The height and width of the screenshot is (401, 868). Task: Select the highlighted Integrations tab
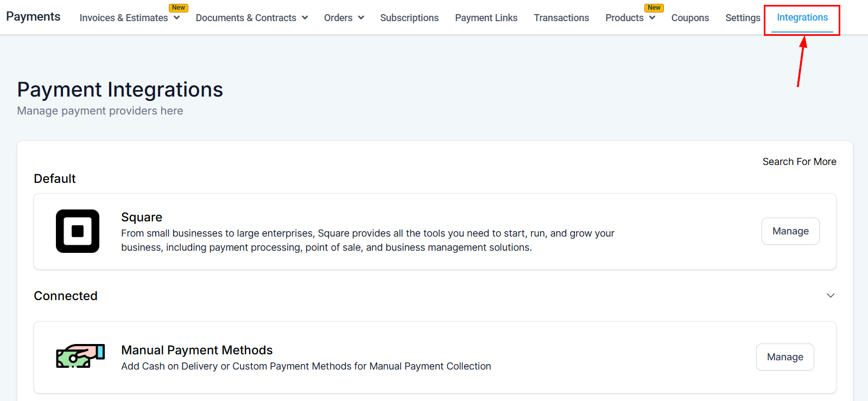[802, 18]
